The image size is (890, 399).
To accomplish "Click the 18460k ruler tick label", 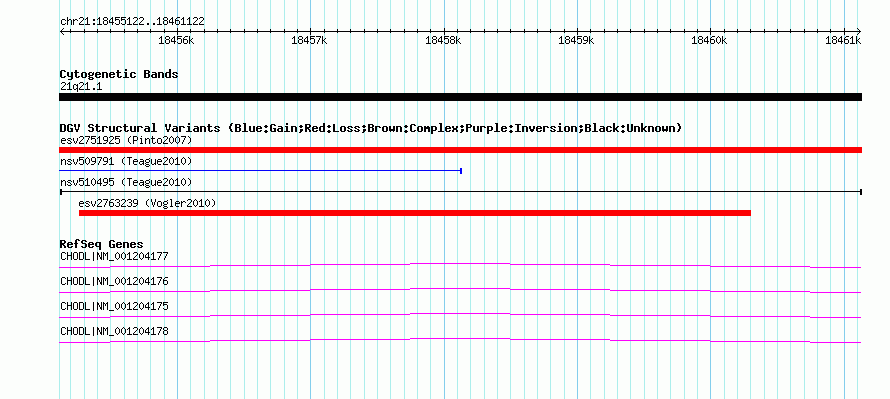I will click(710, 40).
